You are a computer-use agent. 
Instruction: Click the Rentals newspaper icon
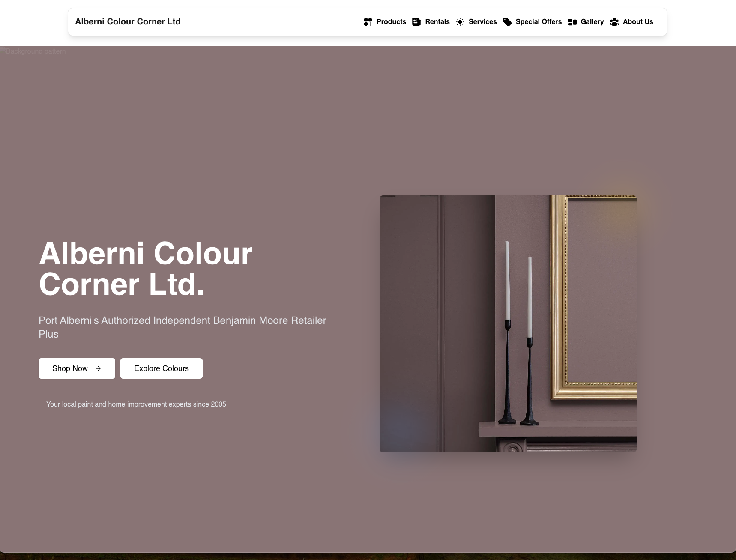click(x=416, y=22)
